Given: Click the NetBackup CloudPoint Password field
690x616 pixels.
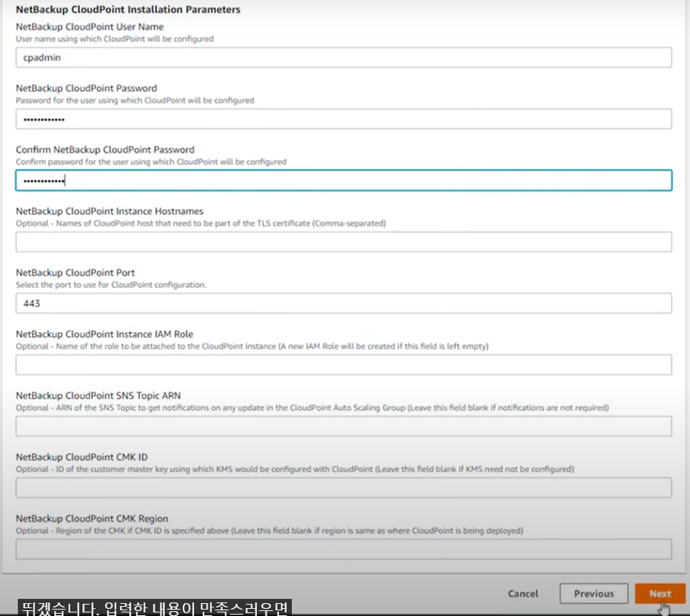Looking at the screenshot, I should (x=344, y=119).
